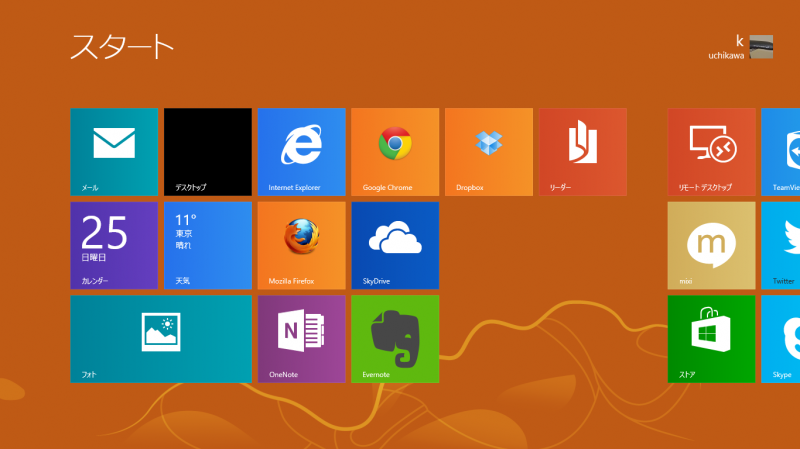Open the Dropbox tile
The width and height of the screenshot is (800, 449).
coord(489,152)
